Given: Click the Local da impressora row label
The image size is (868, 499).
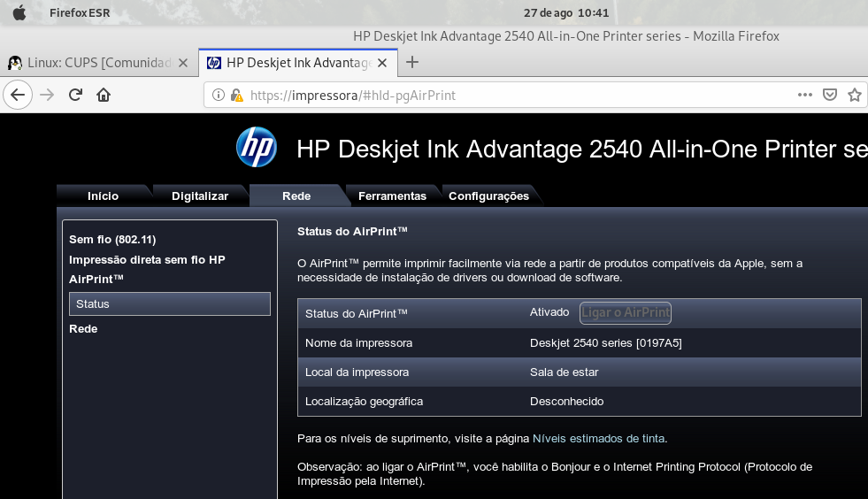Looking at the screenshot, I should [x=357, y=372].
